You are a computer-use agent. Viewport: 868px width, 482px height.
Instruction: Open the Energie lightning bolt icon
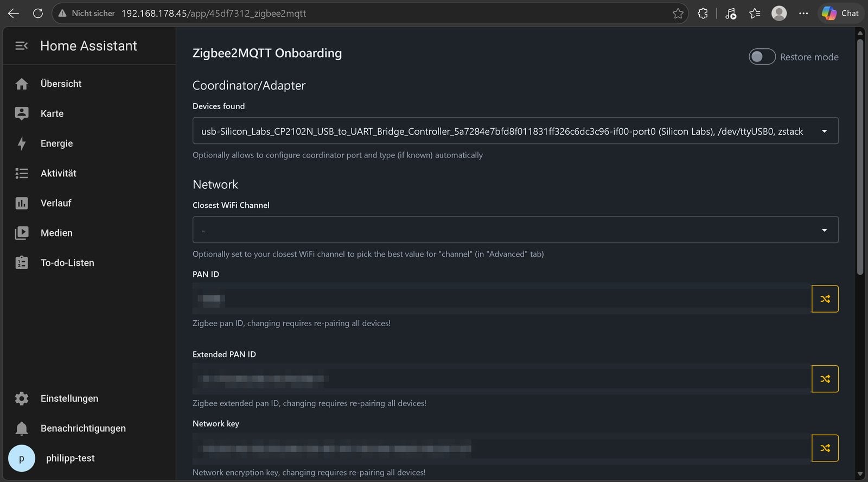coord(22,143)
